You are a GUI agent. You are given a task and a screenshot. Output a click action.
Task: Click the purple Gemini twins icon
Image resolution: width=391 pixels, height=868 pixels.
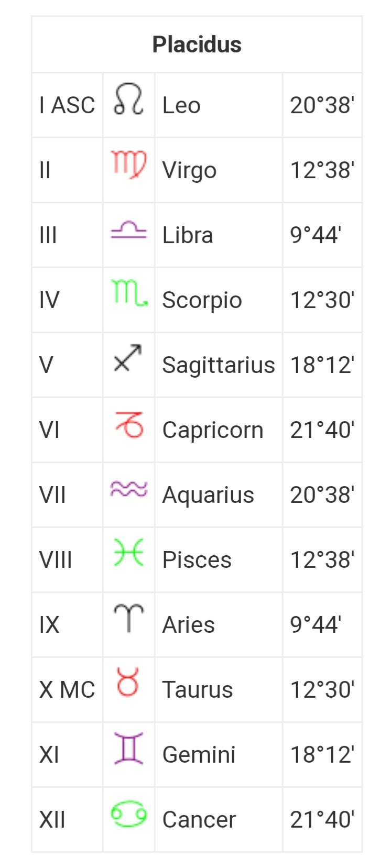pos(128,748)
